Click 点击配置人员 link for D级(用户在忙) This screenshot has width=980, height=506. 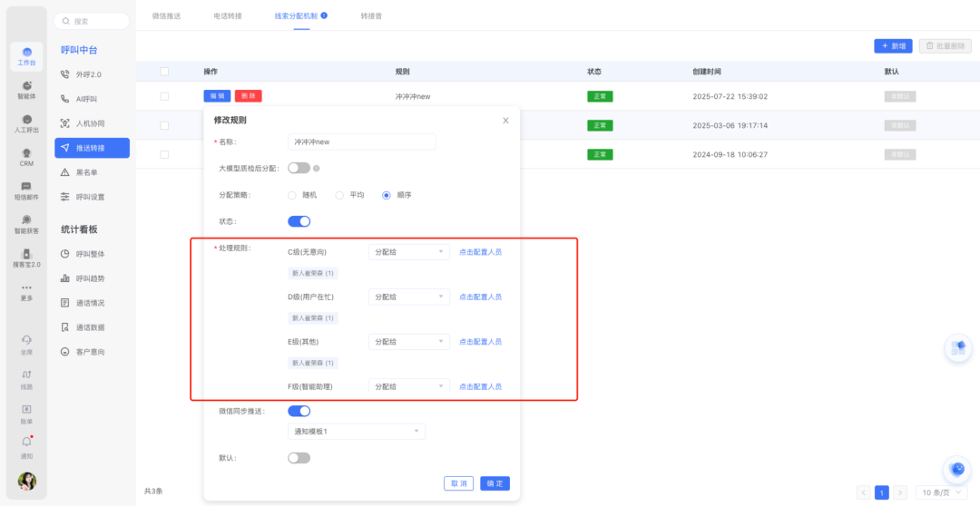coord(480,297)
